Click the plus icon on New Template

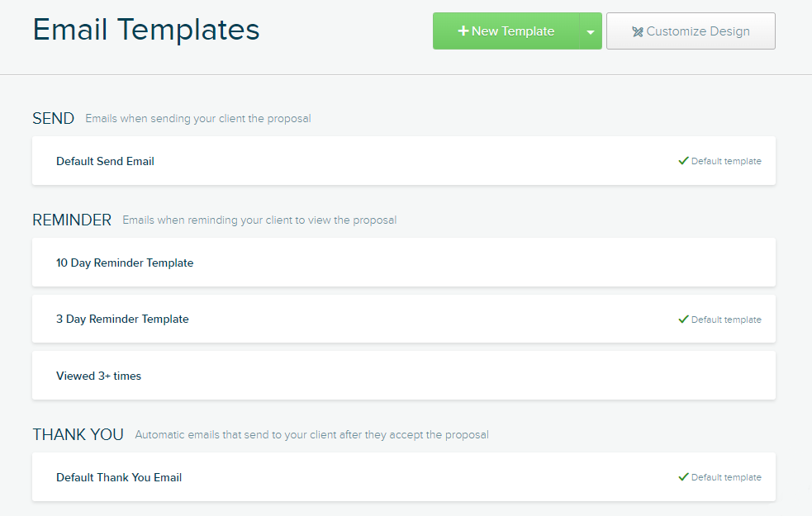tap(463, 31)
